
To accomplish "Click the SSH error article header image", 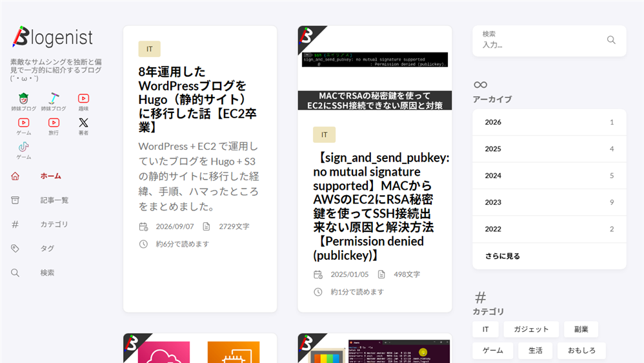I will point(375,68).
